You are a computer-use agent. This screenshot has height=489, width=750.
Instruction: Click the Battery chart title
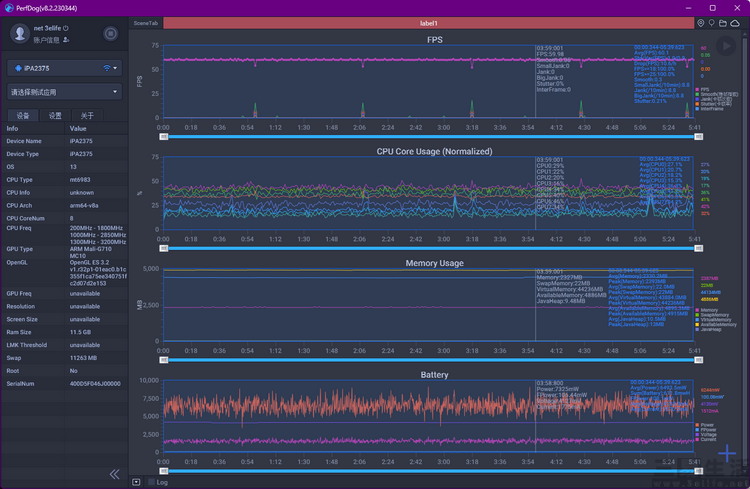click(x=434, y=375)
